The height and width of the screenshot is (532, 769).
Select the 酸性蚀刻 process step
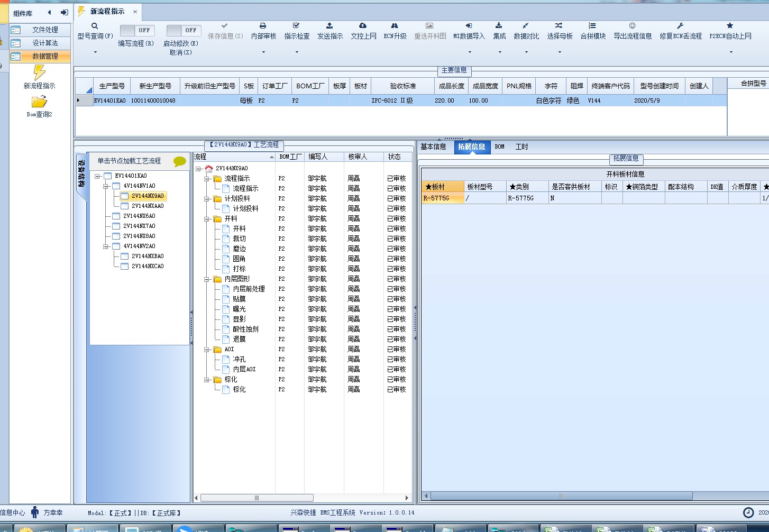[245, 329]
